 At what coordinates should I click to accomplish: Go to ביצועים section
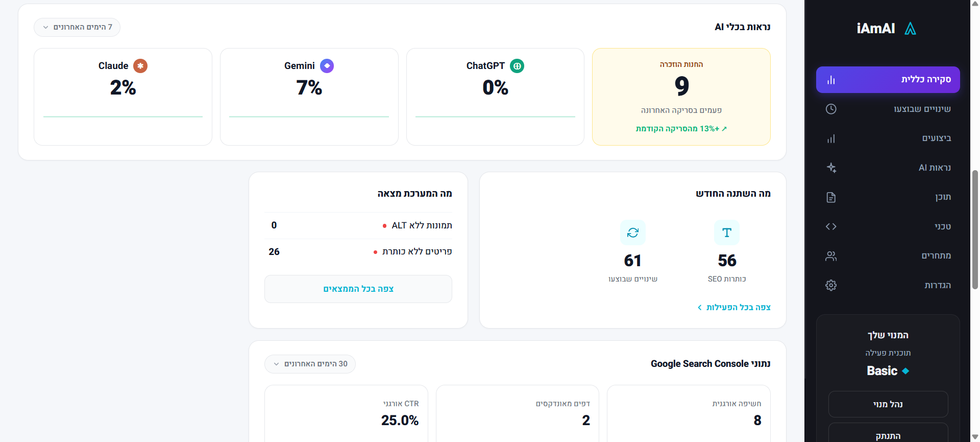(x=888, y=138)
